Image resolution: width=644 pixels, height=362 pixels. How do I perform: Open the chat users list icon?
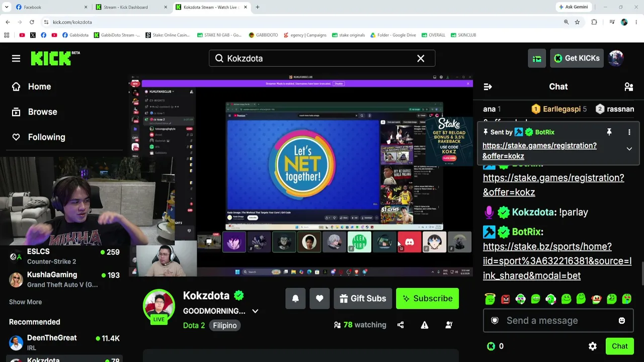click(x=628, y=86)
